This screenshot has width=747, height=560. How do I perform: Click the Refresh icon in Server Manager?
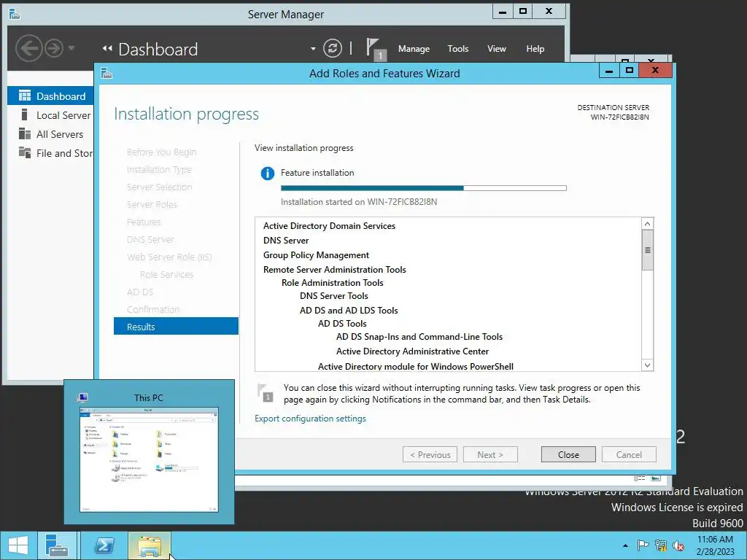click(332, 48)
